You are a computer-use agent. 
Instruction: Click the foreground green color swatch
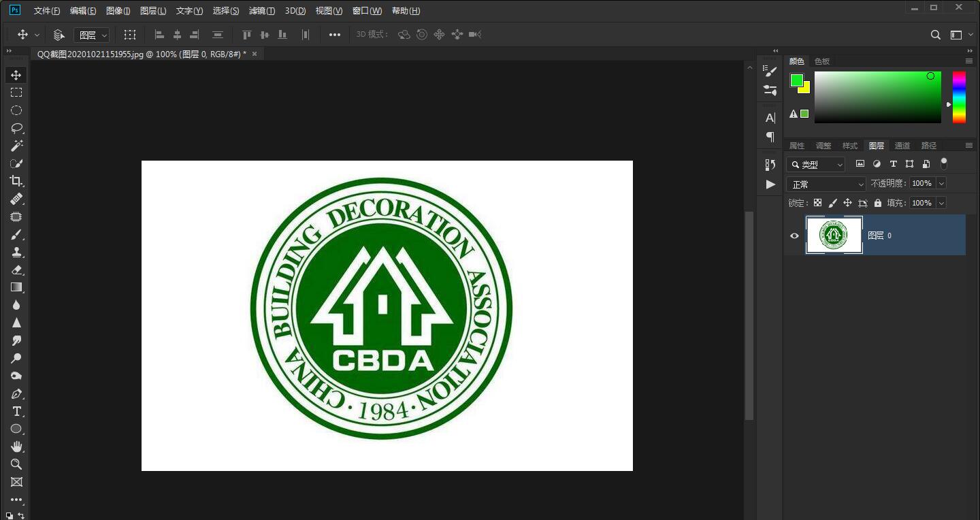pyautogui.click(x=796, y=80)
